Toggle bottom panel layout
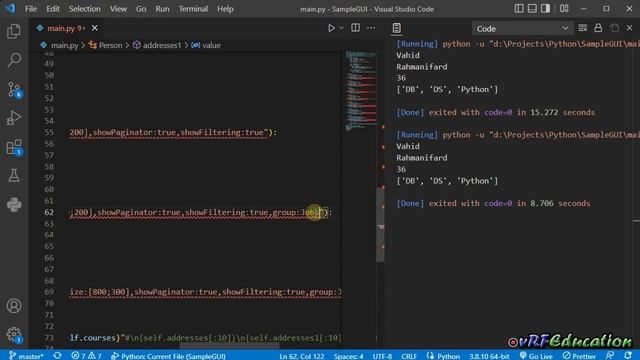 pos(532,9)
